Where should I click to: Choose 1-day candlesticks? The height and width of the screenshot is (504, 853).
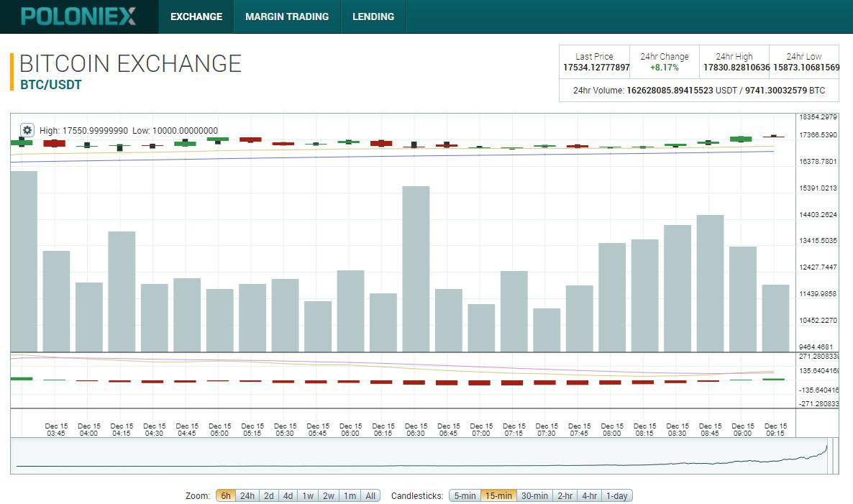(x=617, y=495)
